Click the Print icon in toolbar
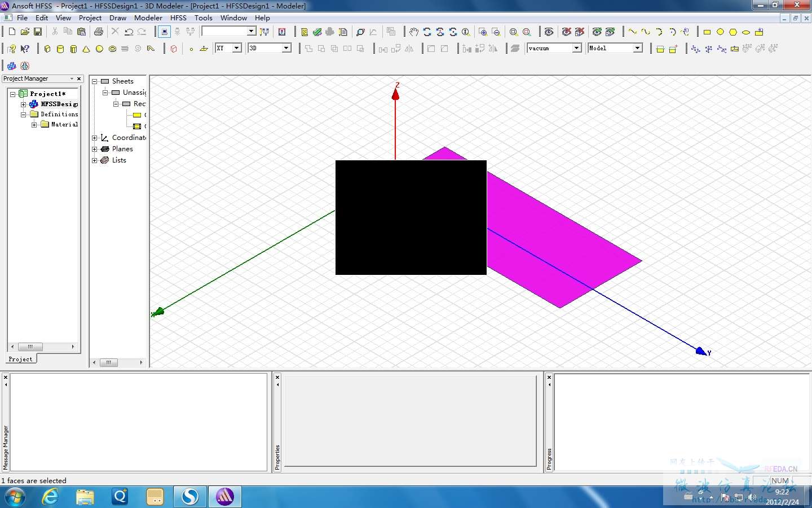 (x=99, y=32)
